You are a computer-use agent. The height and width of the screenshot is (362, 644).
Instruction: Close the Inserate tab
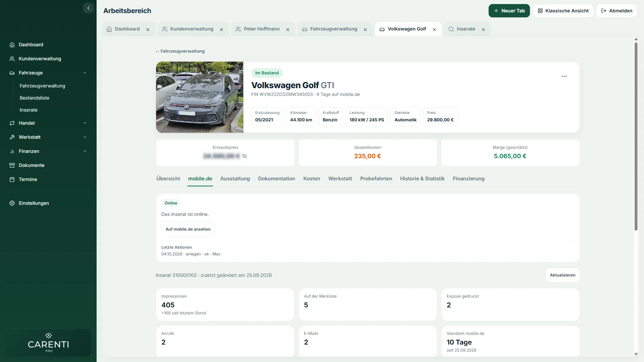[483, 29]
